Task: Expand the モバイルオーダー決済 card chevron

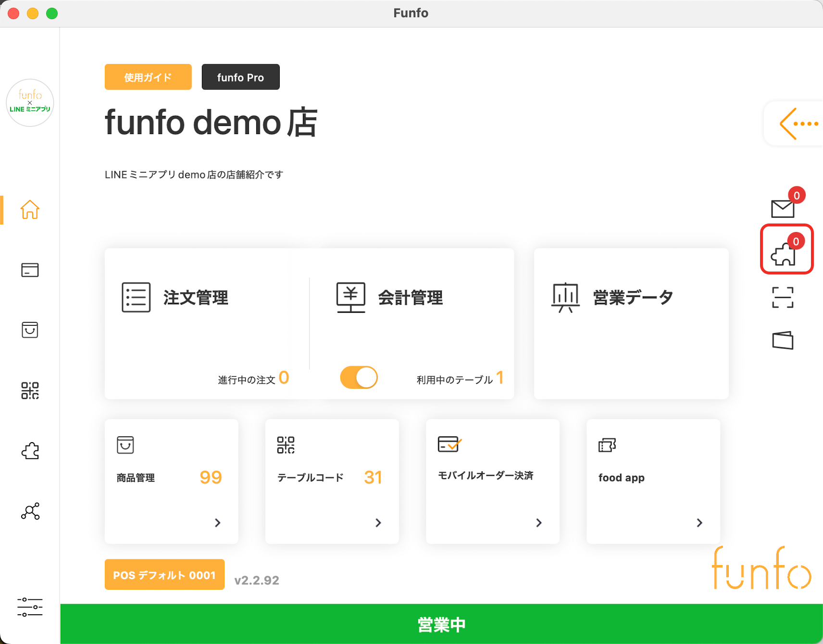Action: (539, 523)
